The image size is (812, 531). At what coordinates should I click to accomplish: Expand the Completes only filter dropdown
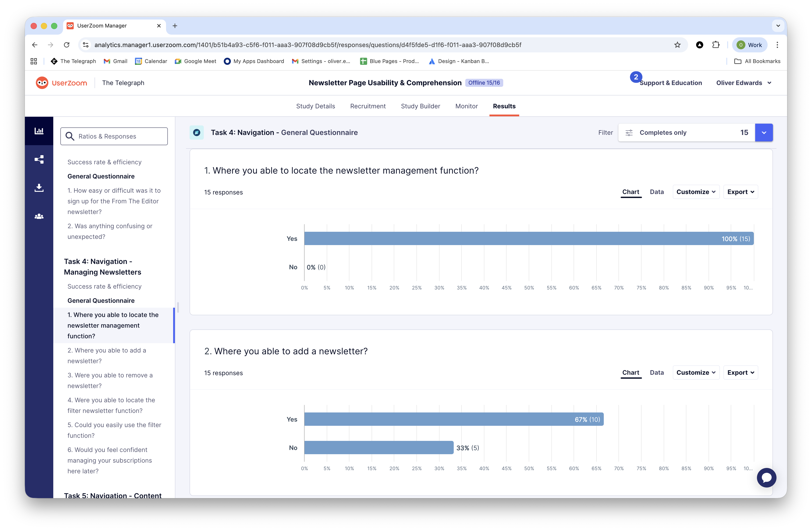pos(764,133)
